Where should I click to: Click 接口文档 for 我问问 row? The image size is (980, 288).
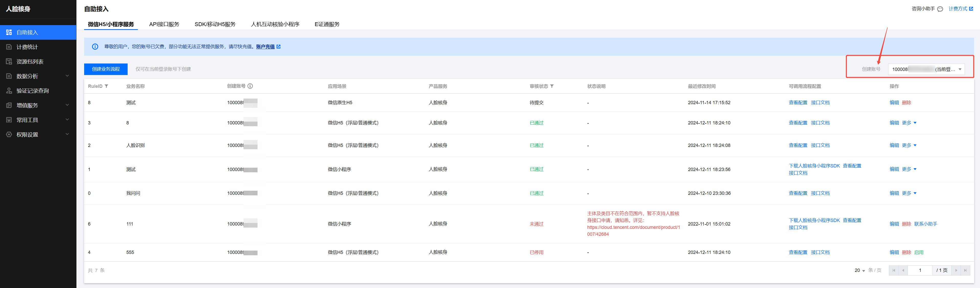[820, 194]
